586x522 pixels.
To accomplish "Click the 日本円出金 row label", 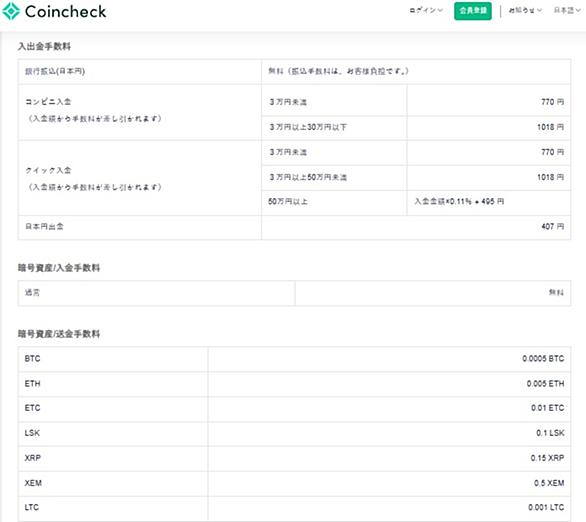I will tap(44, 226).
